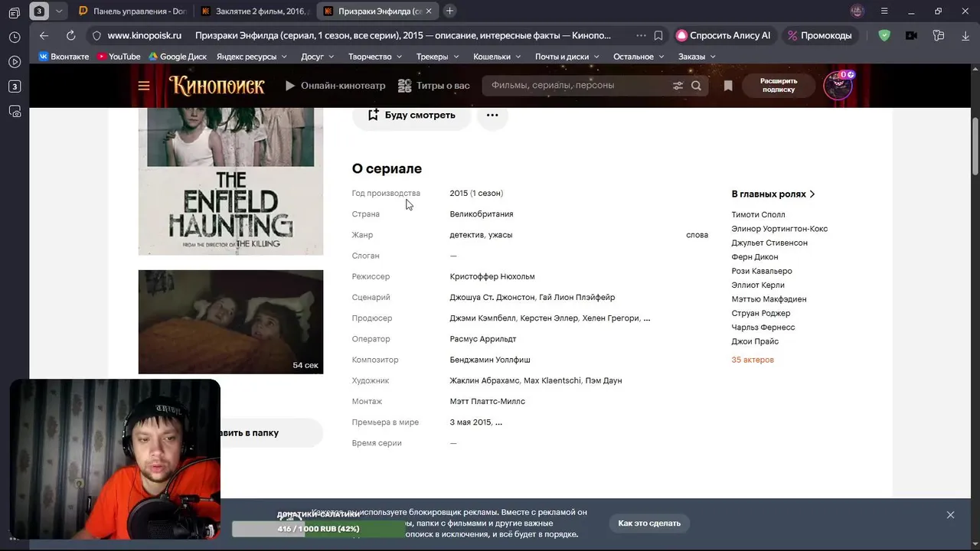Viewport: 980px width, 551px height.
Task: Click the 35 актеров link
Action: pos(753,360)
